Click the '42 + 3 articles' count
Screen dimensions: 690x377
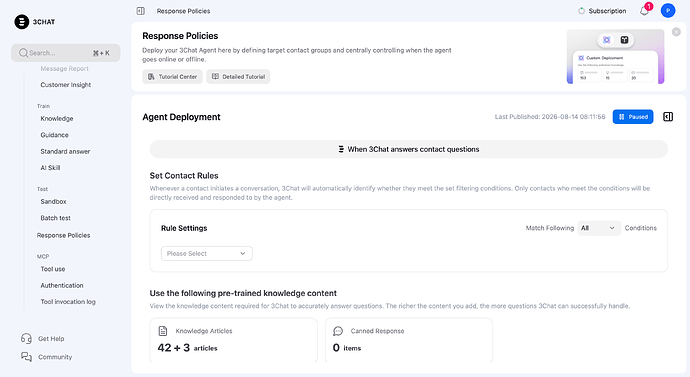click(187, 348)
